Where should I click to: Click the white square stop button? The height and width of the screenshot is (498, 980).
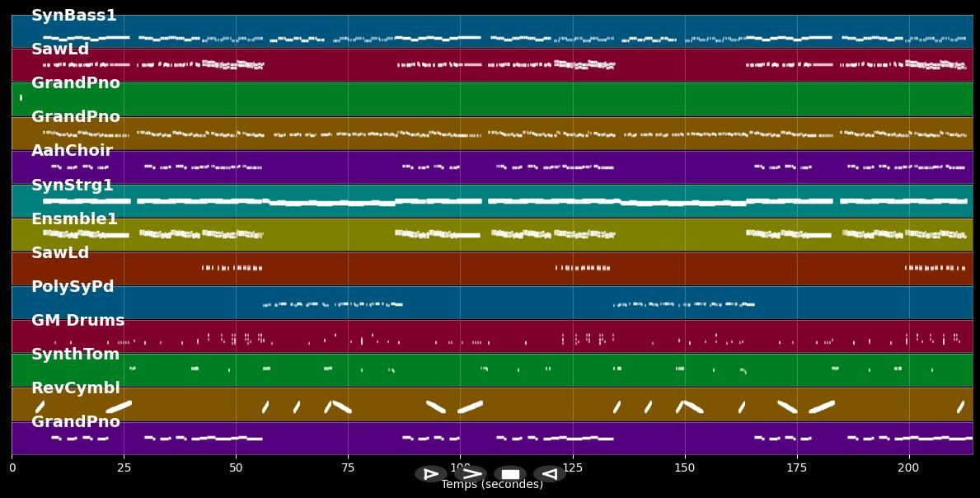coord(510,474)
